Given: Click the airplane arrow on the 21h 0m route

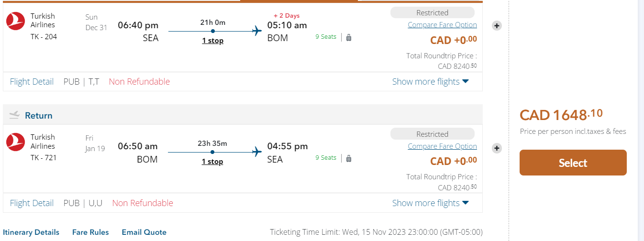Looking at the screenshot, I should [257, 31].
